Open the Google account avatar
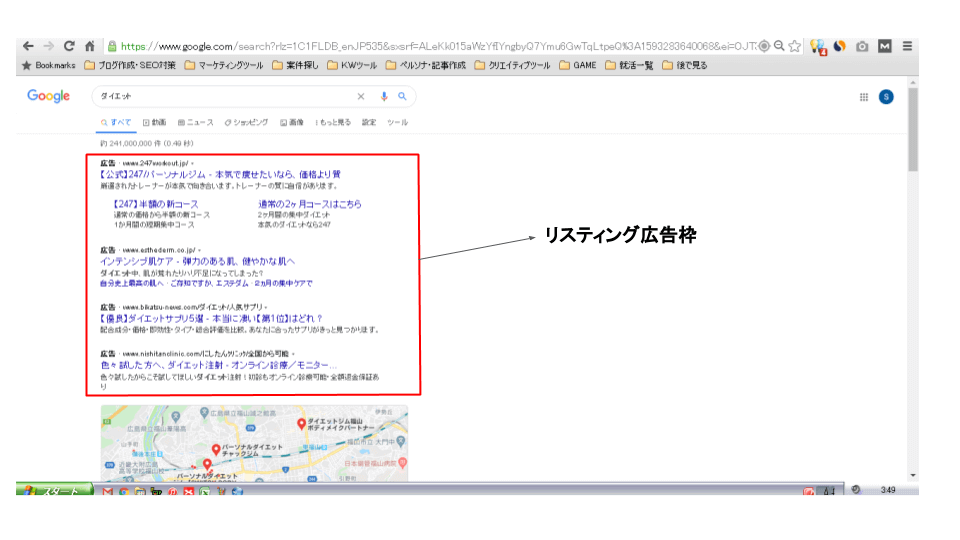 coord(885,97)
